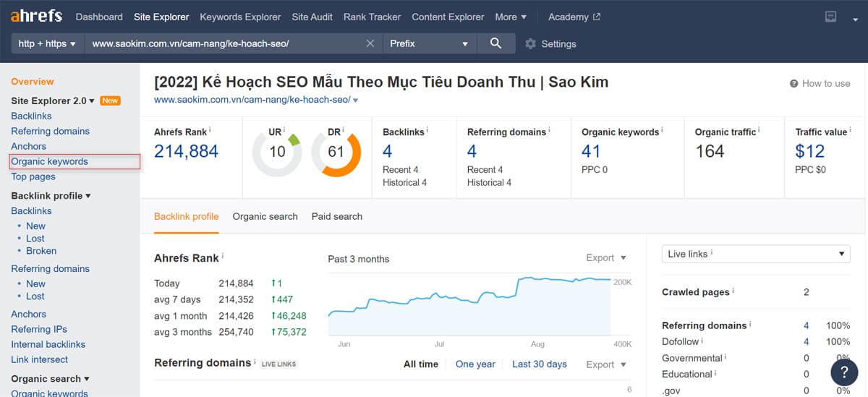This screenshot has width=868, height=397.
Task: Open the http + https protocol dropdown
Action: (x=47, y=43)
